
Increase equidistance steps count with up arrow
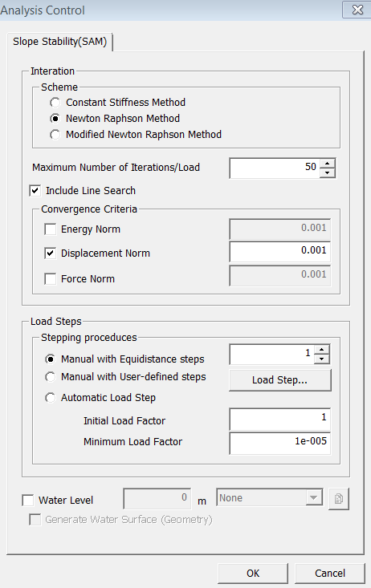[321, 350]
